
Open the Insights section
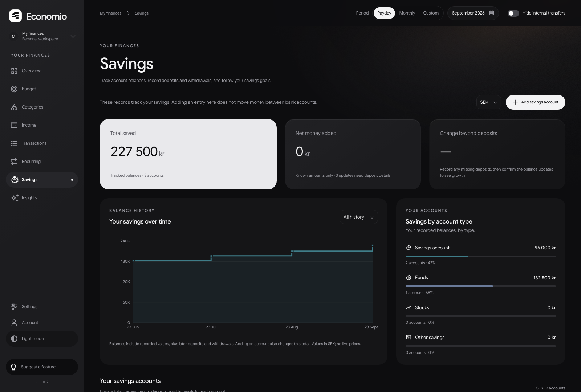coord(42,198)
